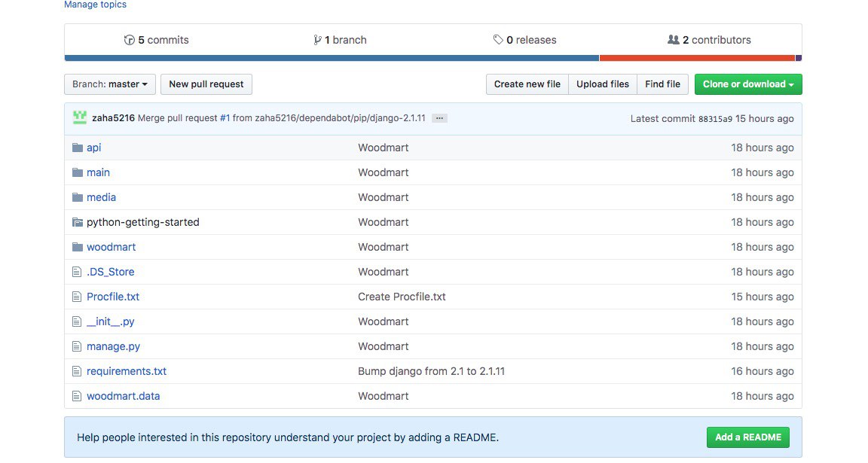Click the python-getting-started submodule name
The width and height of the screenshot is (868, 463).
tap(143, 222)
